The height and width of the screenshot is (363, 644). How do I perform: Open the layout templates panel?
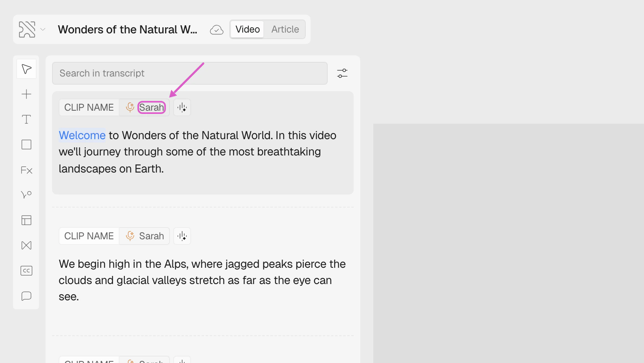click(26, 220)
